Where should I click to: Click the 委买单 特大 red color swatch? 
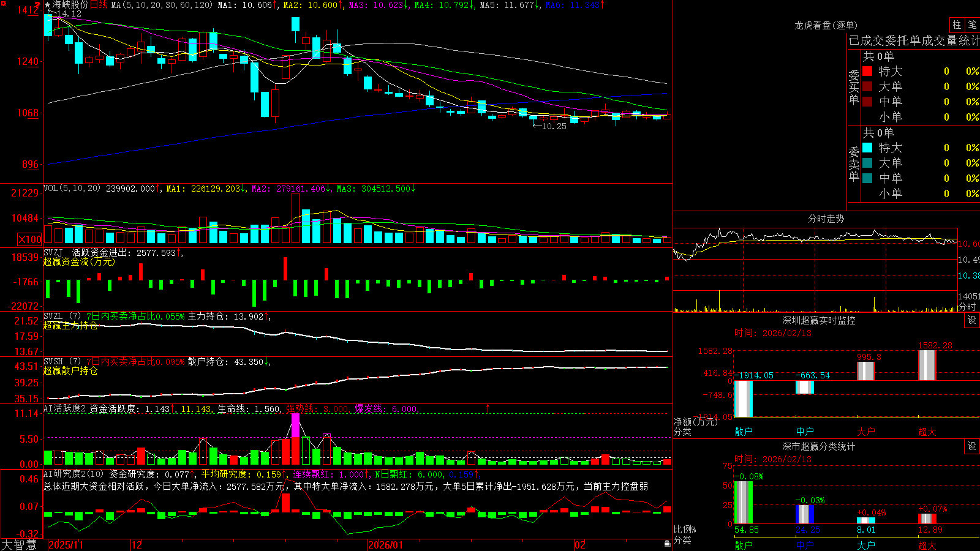point(867,71)
